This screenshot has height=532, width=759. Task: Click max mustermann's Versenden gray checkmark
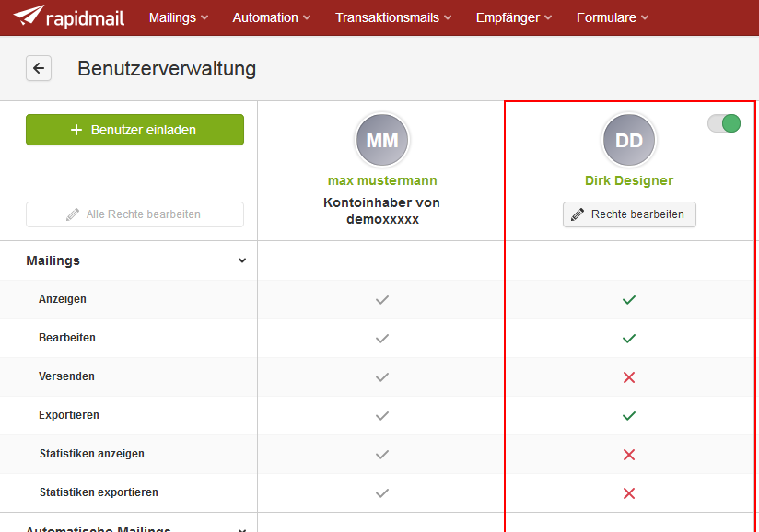pos(382,377)
